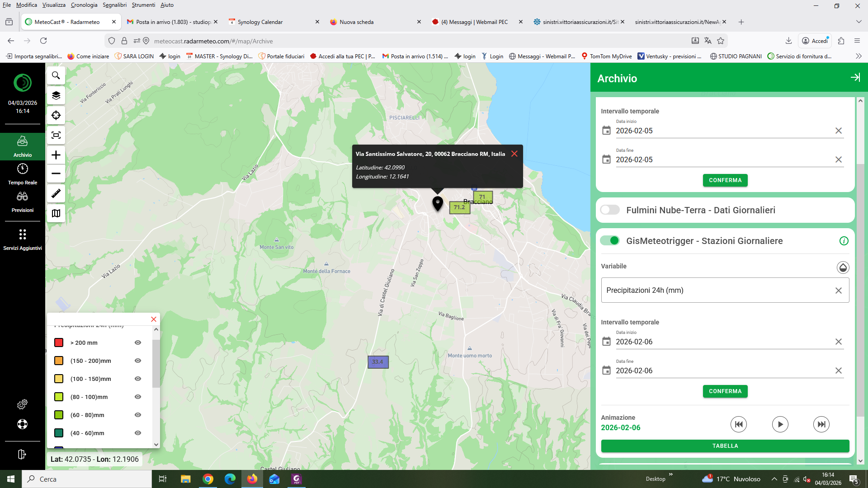
Task: Open Tempo Reale section in sidebar
Action: (23, 174)
